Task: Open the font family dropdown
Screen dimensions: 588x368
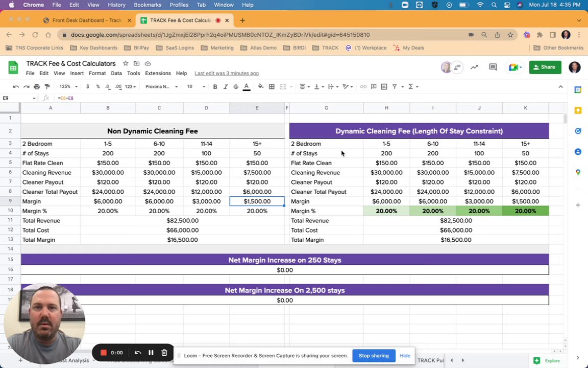Action: point(161,87)
